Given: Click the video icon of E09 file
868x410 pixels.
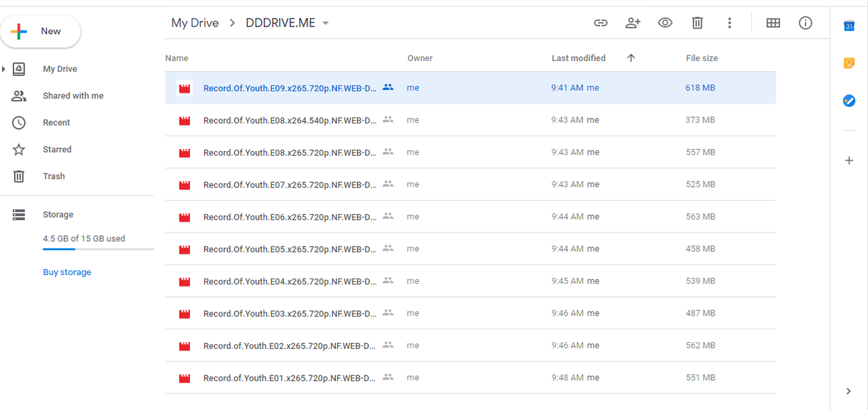Looking at the screenshot, I should click(184, 88).
